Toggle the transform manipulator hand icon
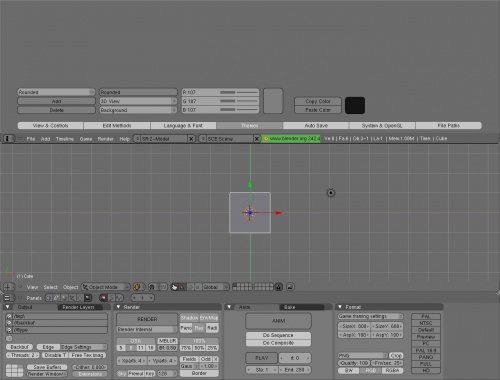 [174, 287]
